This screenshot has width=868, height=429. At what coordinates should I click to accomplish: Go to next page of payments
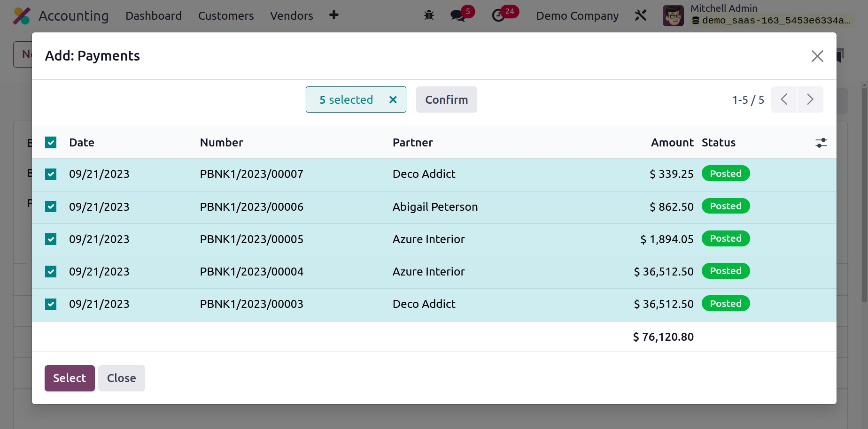(810, 100)
